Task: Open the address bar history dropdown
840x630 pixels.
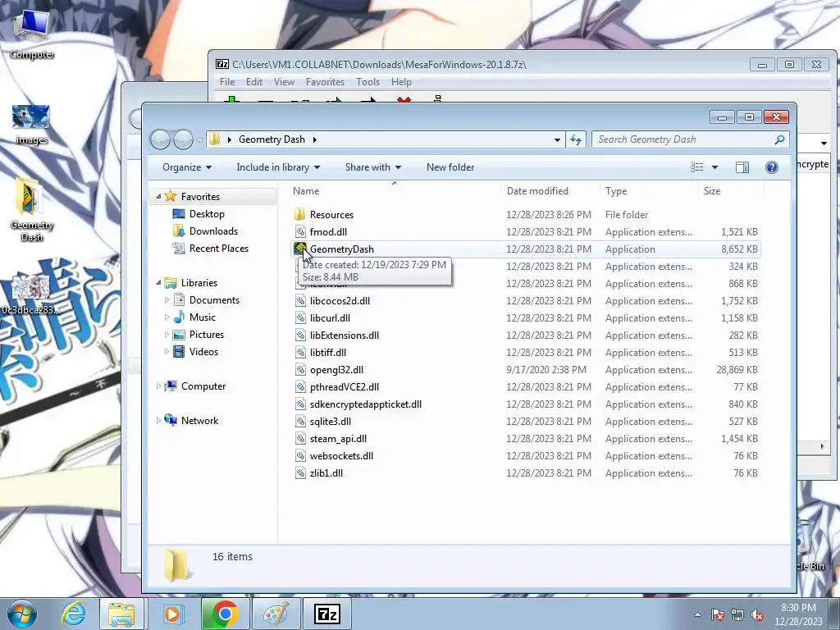Action: tap(557, 139)
